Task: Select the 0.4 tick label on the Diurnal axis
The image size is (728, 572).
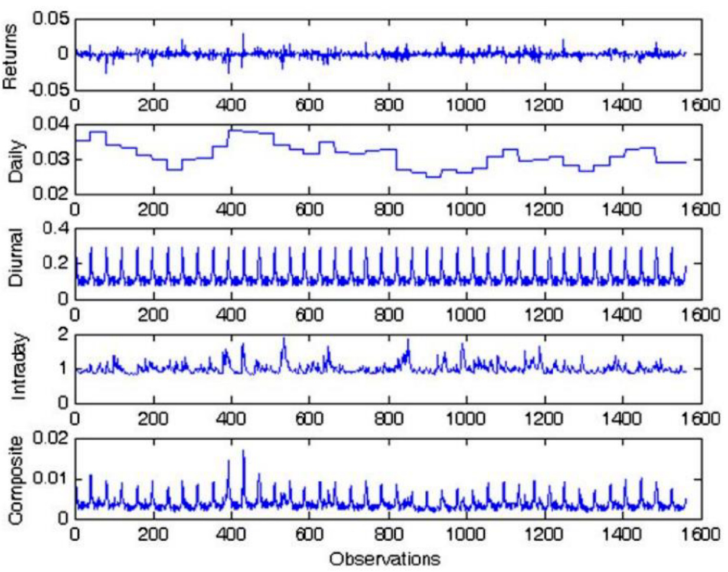Action: coord(56,228)
